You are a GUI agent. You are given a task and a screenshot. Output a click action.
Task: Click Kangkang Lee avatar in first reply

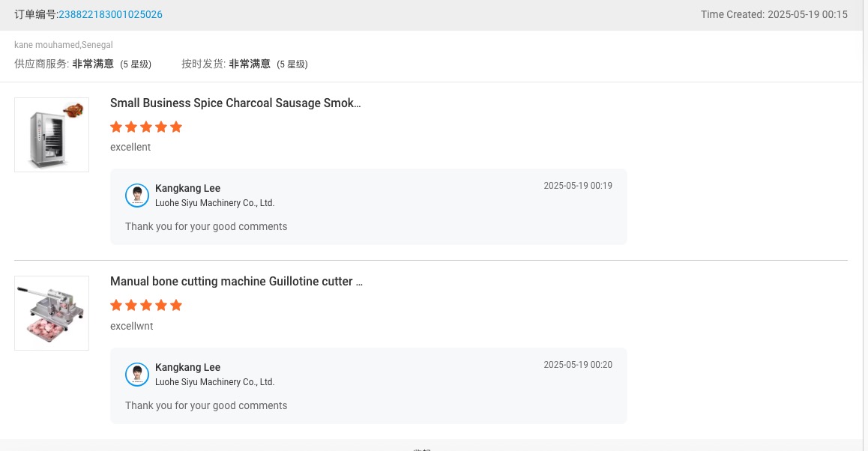click(137, 196)
